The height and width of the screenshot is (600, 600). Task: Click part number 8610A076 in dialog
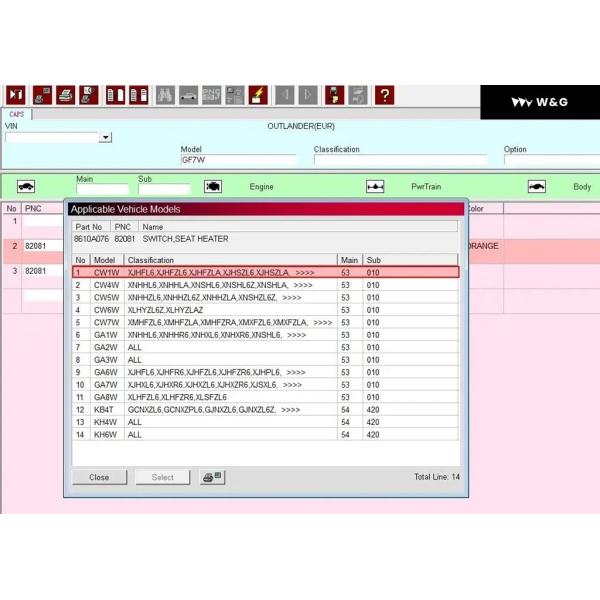click(91, 239)
